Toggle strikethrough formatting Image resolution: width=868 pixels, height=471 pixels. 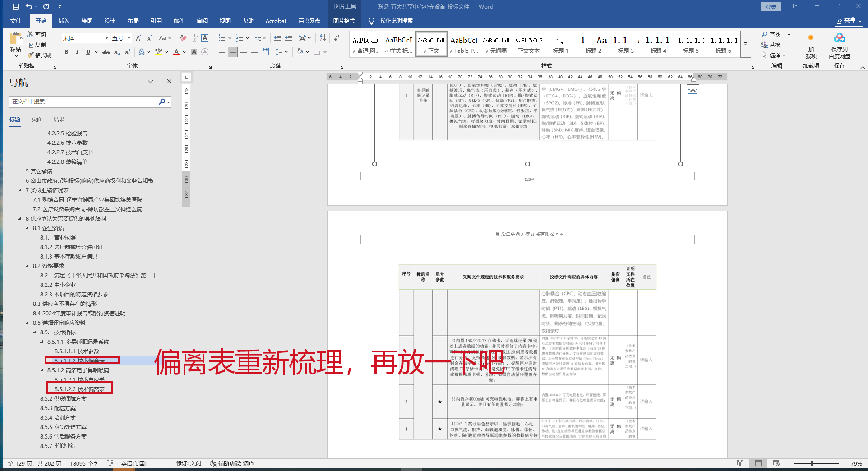[106, 52]
